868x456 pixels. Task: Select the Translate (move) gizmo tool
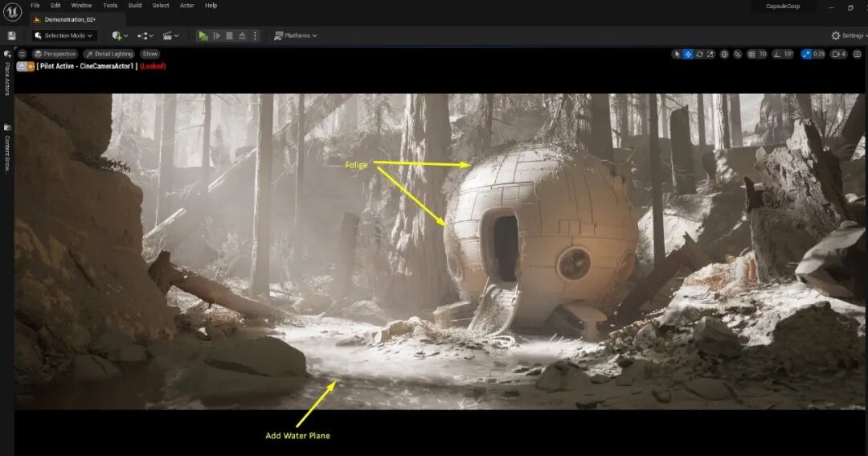point(687,54)
